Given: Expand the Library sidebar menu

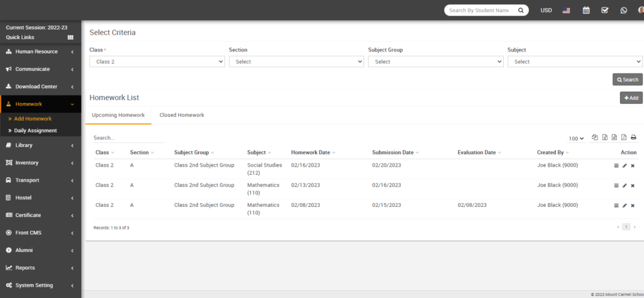Looking at the screenshot, I should [x=41, y=145].
